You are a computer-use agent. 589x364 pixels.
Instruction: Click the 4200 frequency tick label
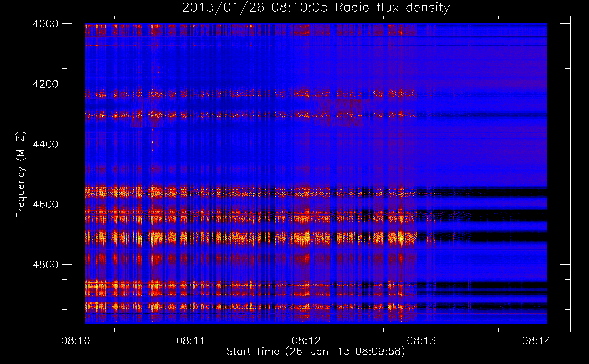coord(46,84)
